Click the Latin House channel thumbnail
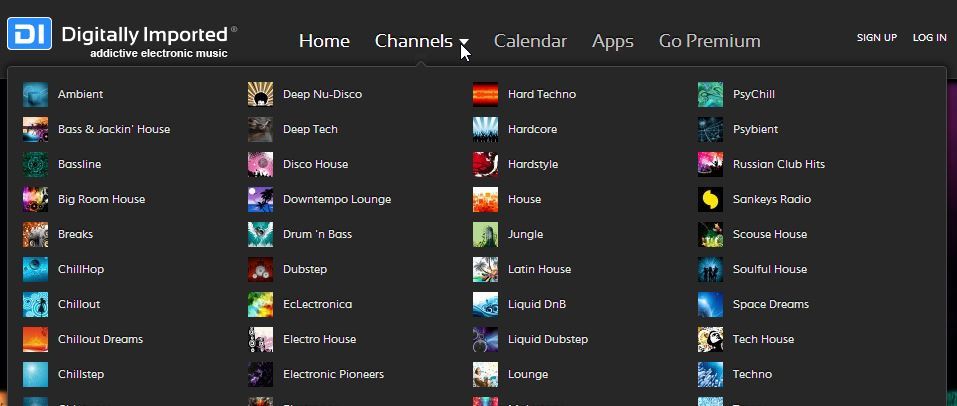This screenshot has width=957, height=406. [x=485, y=269]
